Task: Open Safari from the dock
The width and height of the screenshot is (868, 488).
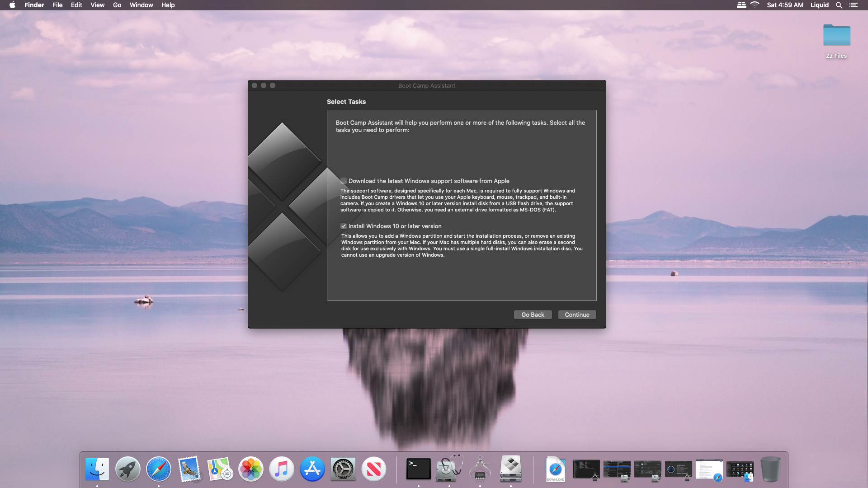Action: point(159,469)
